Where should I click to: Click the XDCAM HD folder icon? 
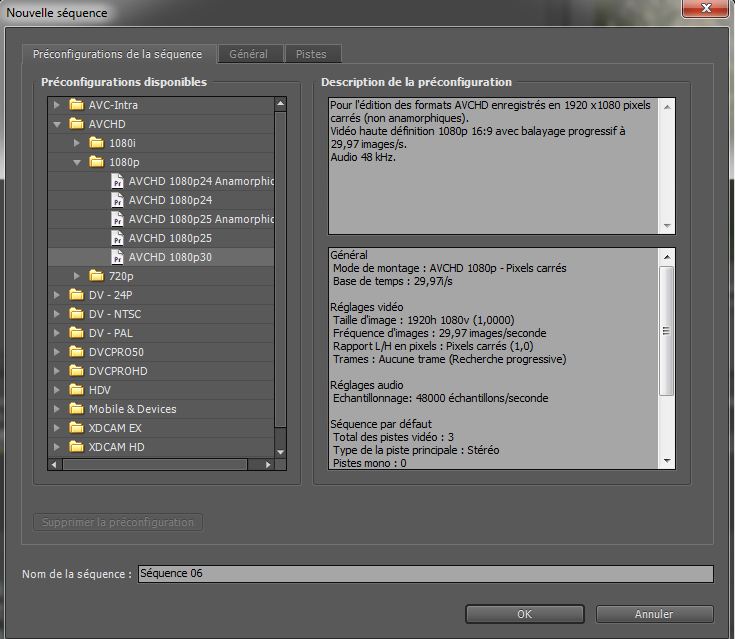76,447
